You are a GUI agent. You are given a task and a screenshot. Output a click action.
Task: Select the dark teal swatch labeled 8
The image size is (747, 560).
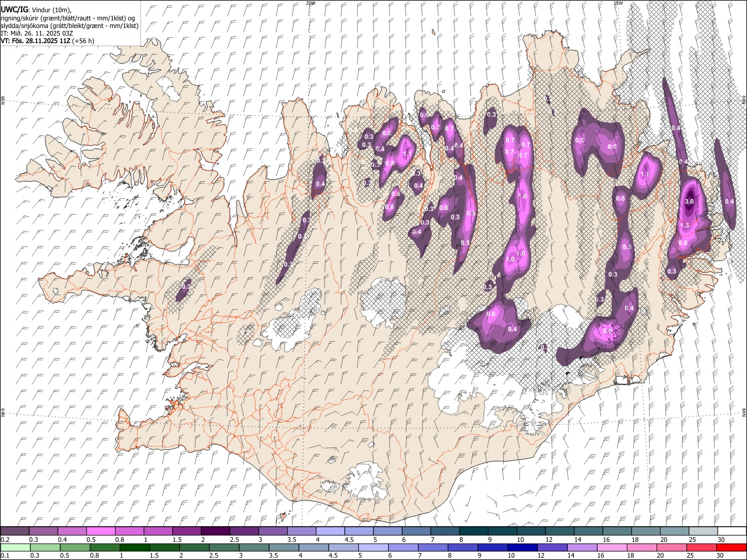pyautogui.click(x=473, y=531)
